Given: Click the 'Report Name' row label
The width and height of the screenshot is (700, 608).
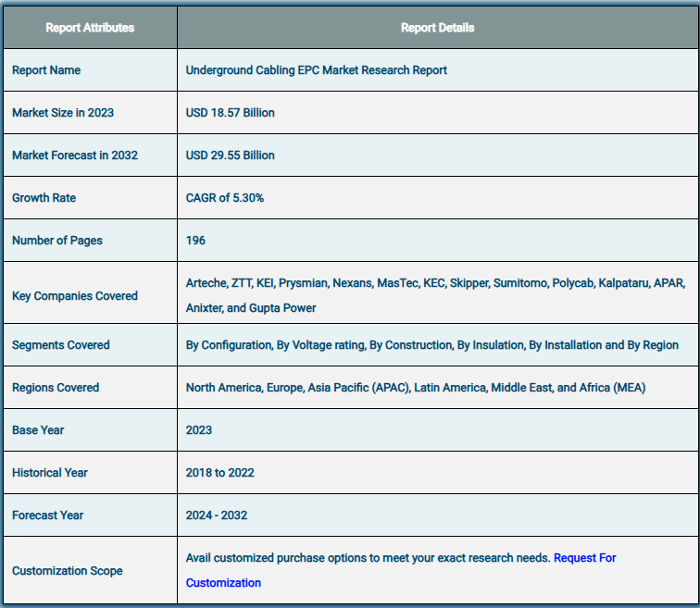Looking at the screenshot, I should point(46,70).
